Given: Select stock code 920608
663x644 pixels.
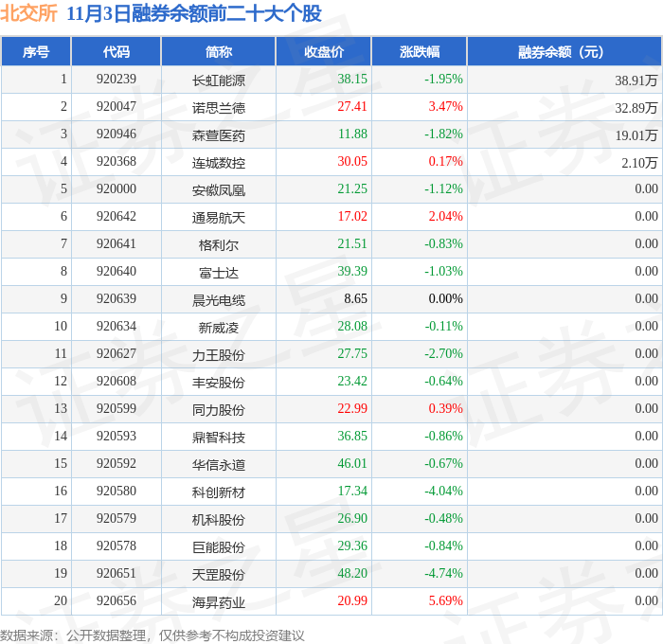Looking at the screenshot, I should [116, 382].
